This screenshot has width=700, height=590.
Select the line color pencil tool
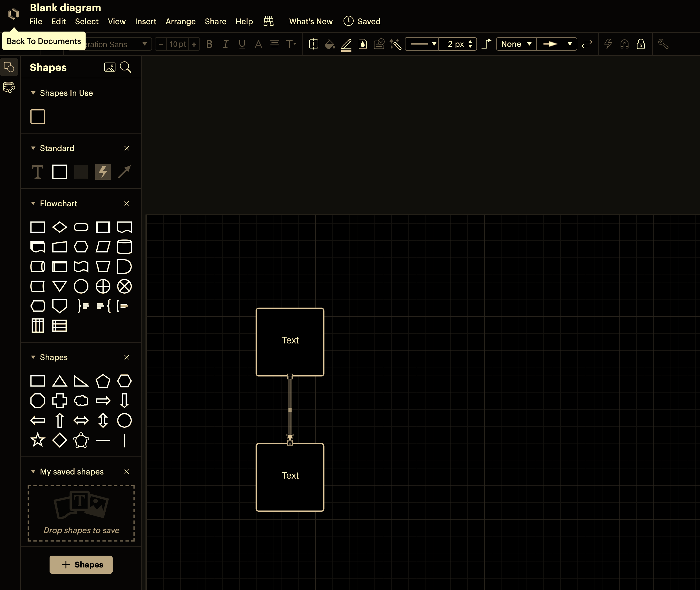point(346,44)
